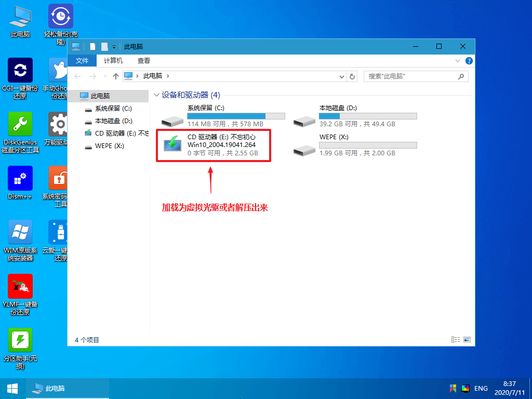Open the CD drive (E:) icon
This screenshot has height=399, width=532.
coord(172,144)
